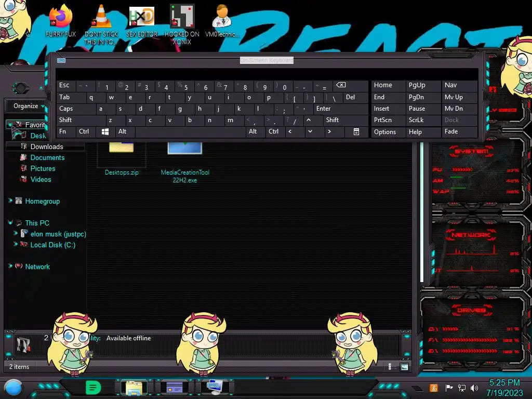Open the Organize dropdown menu
Viewport: 532px width, 399px height.
[29, 106]
